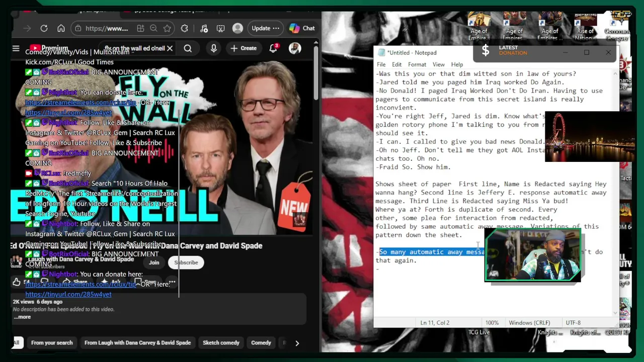Click the YouTube Create button
Screen dimensions: 644x362
(x=244, y=48)
